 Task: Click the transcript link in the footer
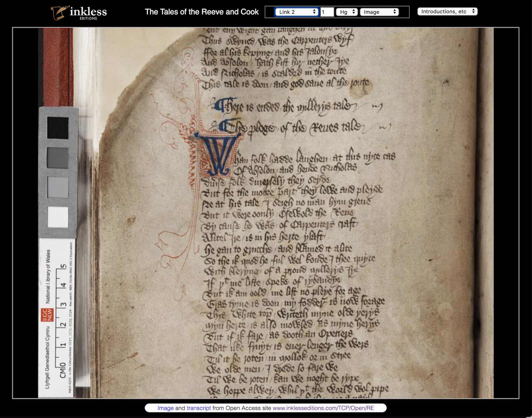point(199,408)
